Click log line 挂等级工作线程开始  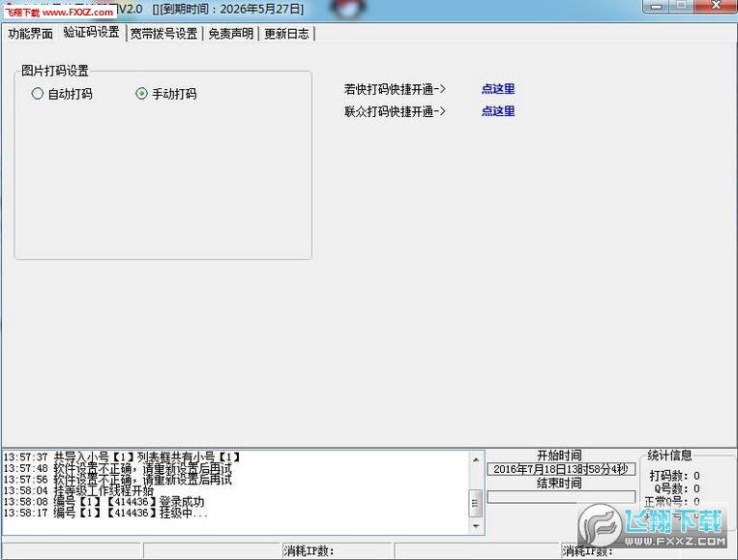pyautogui.click(x=78, y=490)
